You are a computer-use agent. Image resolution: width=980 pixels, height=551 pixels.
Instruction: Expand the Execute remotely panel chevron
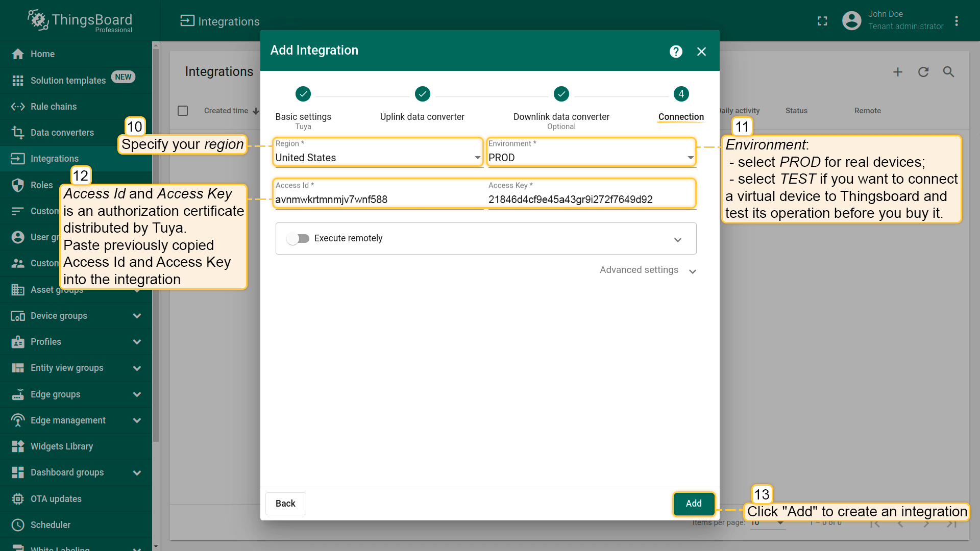coord(678,240)
